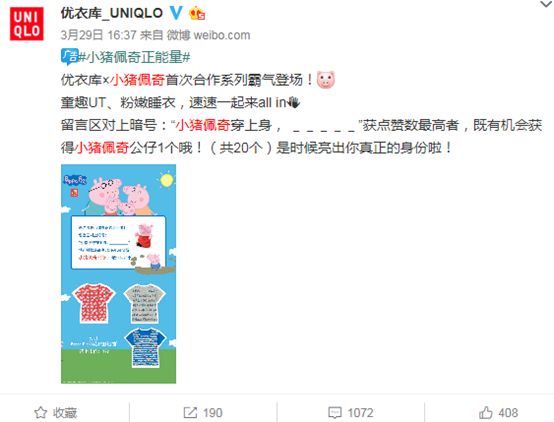Expand the post options chevron menu
Image resolution: width=554 pixels, height=422 pixels.
(x=546, y=4)
